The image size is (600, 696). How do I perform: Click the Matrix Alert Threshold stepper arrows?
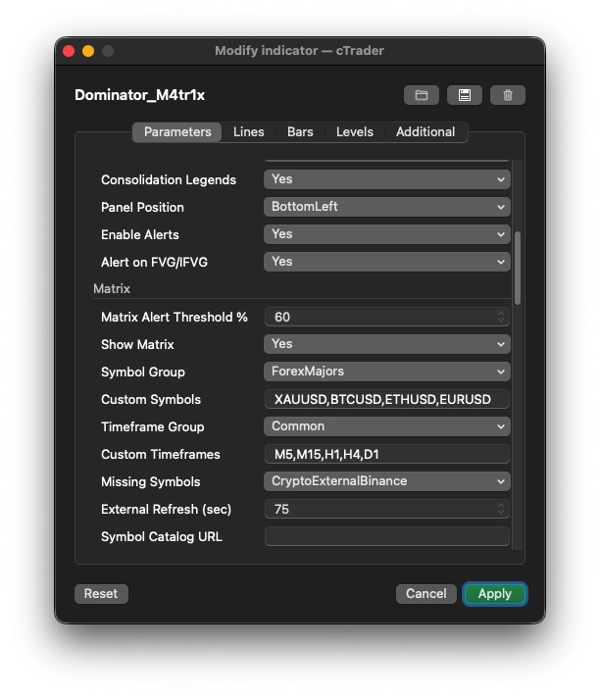point(501,317)
